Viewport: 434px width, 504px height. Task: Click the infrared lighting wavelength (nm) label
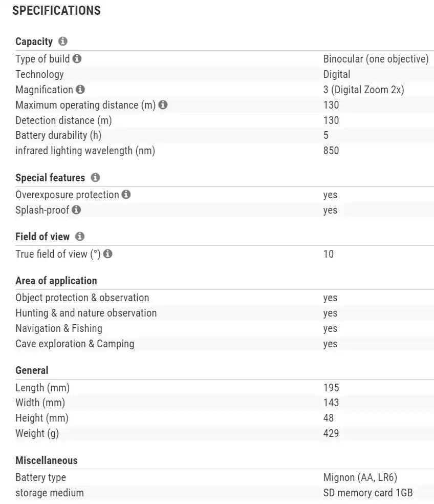coord(85,151)
